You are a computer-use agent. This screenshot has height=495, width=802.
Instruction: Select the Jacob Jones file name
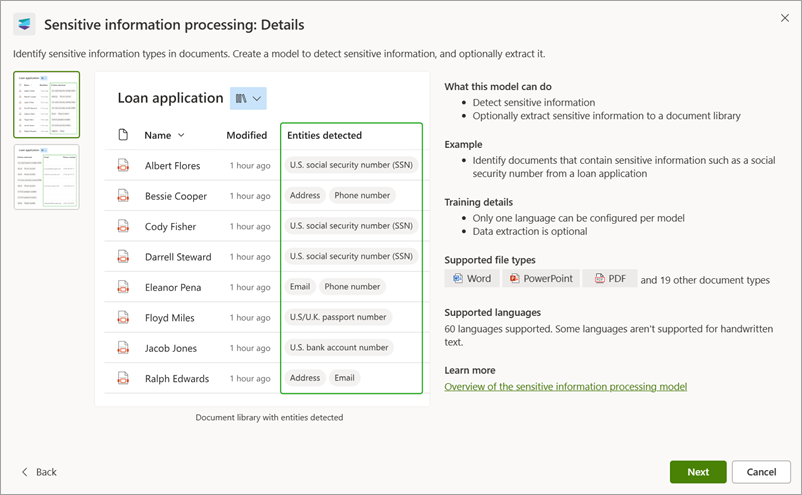pyautogui.click(x=170, y=348)
